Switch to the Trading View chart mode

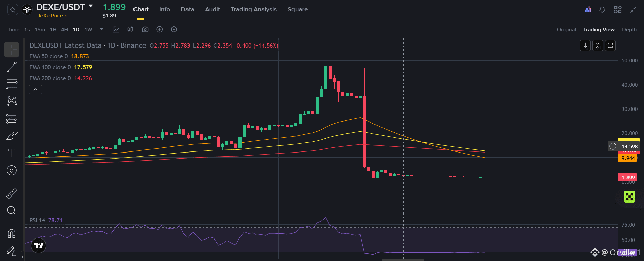tap(599, 30)
